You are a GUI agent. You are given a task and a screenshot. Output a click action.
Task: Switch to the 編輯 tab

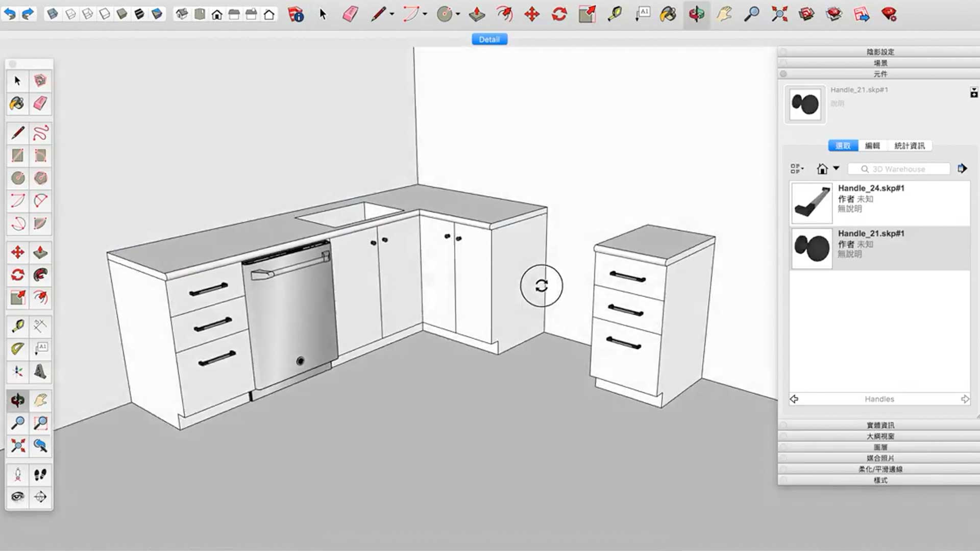[872, 146]
